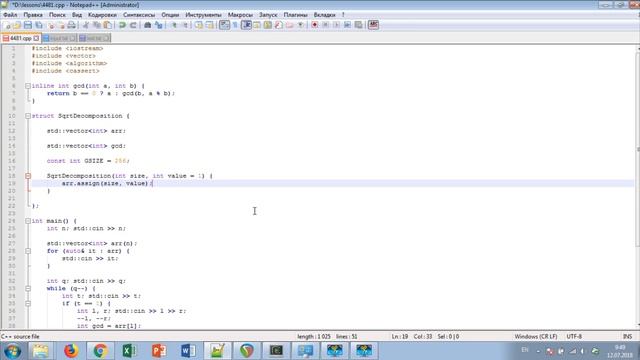
Task: Collapse the SqrtDecomposition constructor fold on line 18
Action: tap(28, 176)
